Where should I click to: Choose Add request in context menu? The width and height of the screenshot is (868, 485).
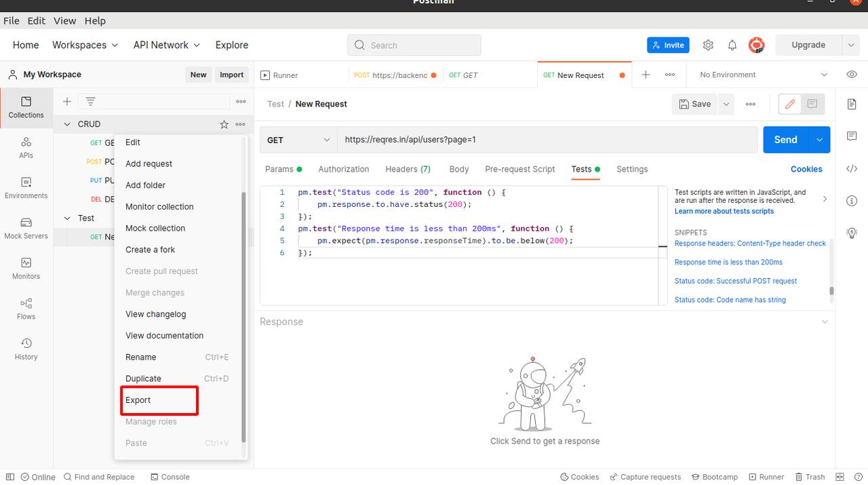point(180,163)
